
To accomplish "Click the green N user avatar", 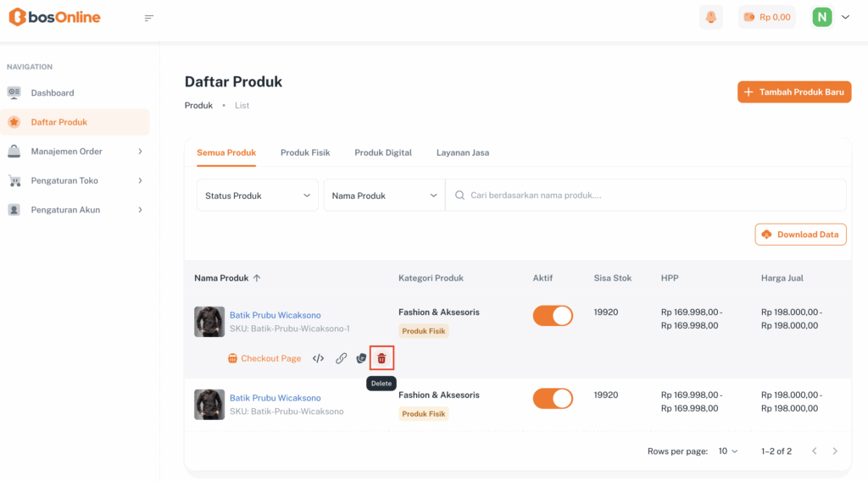I will coord(822,17).
